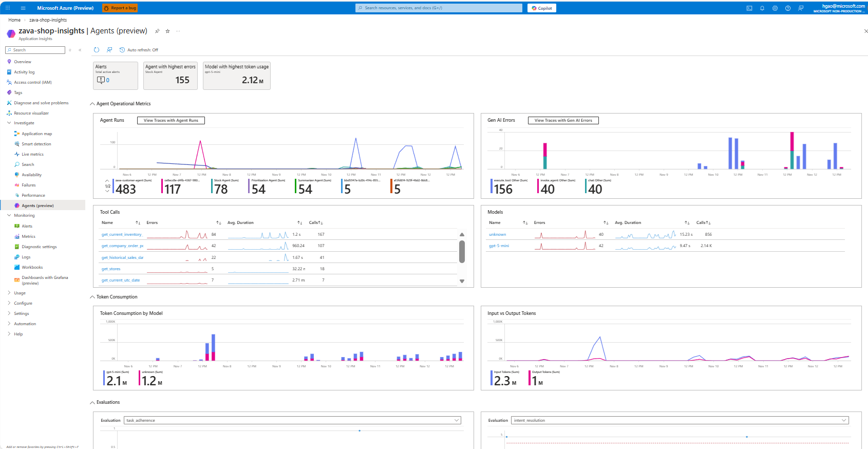Click the Diagnostic settings icon
Image resolution: width=868 pixels, height=449 pixels.
(17, 247)
